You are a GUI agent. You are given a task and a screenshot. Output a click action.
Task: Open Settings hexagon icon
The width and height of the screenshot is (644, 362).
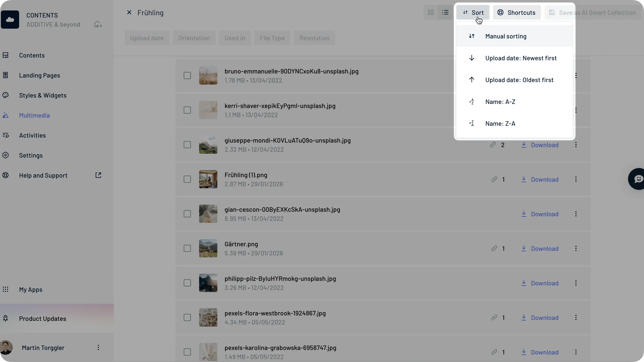tap(5, 155)
